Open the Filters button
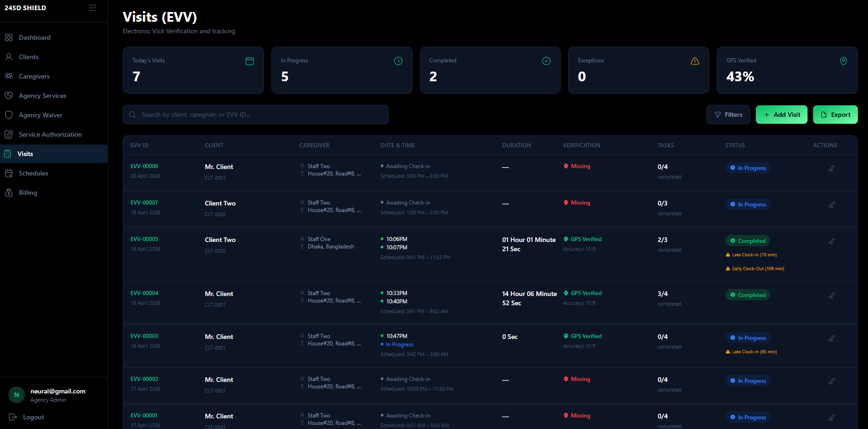Screen dimensions: 868x429 click(x=728, y=115)
